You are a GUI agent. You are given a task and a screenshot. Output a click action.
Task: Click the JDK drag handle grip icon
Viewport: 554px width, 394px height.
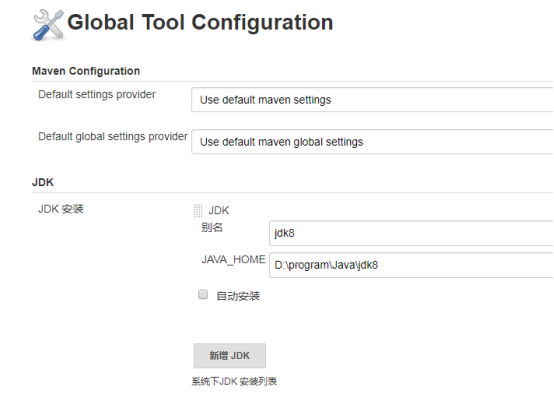tap(198, 210)
